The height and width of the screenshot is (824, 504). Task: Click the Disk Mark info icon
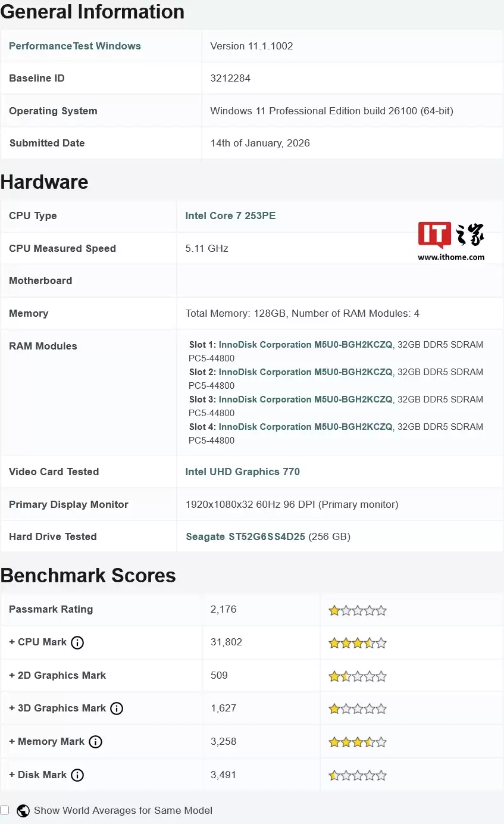tap(77, 775)
